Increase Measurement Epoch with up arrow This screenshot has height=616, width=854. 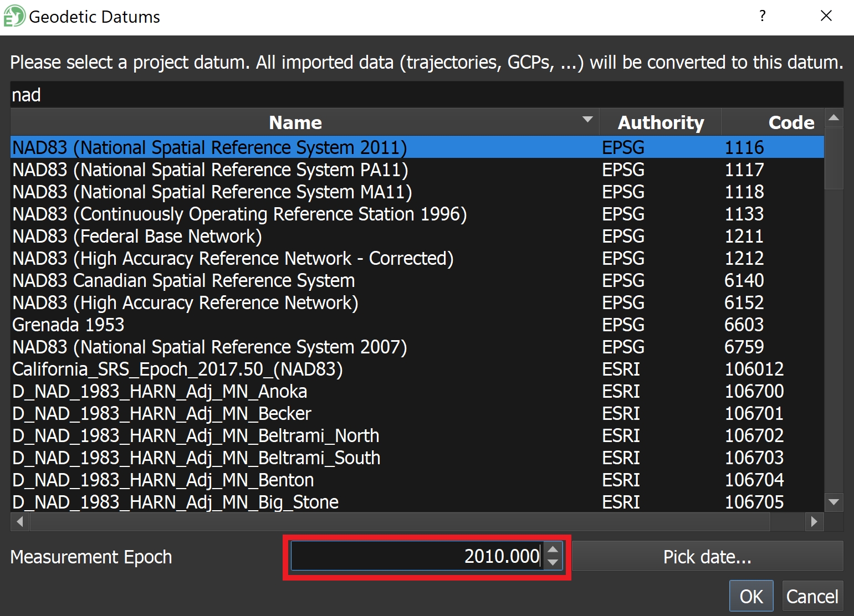(x=553, y=550)
